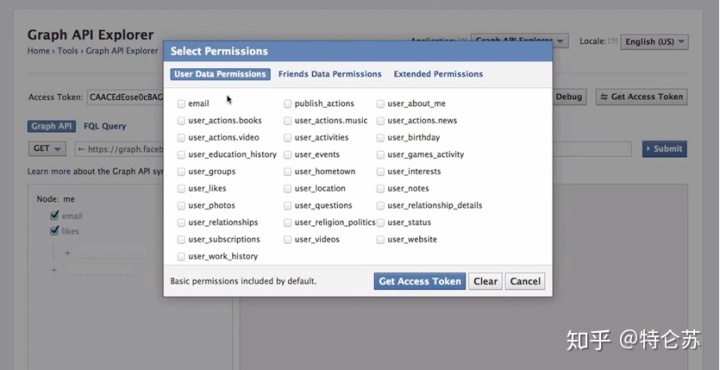Select user_work_history checkbox
Viewport: 720px width, 370px height.
(181, 257)
